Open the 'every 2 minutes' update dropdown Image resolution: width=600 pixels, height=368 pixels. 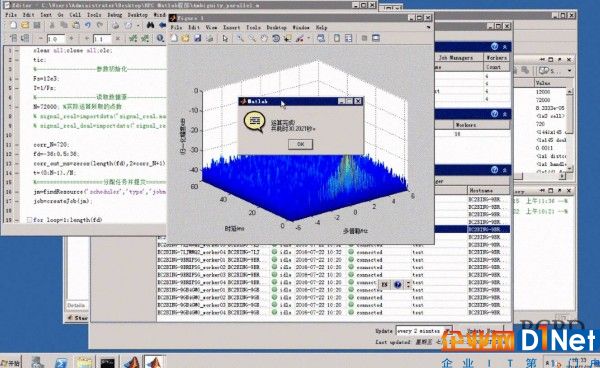(424, 331)
